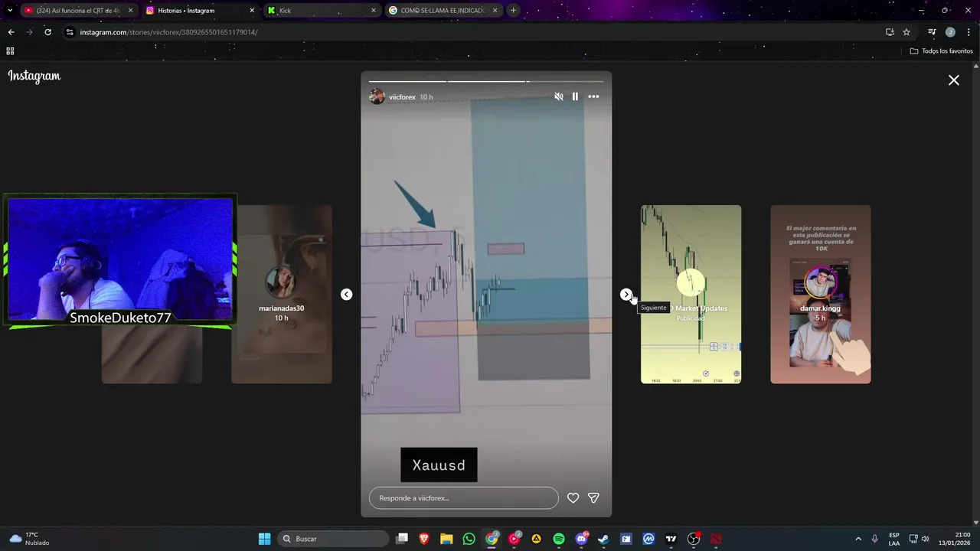Switch to the Historias • Instagram tab
This screenshot has height=551, width=980.
[x=201, y=11]
